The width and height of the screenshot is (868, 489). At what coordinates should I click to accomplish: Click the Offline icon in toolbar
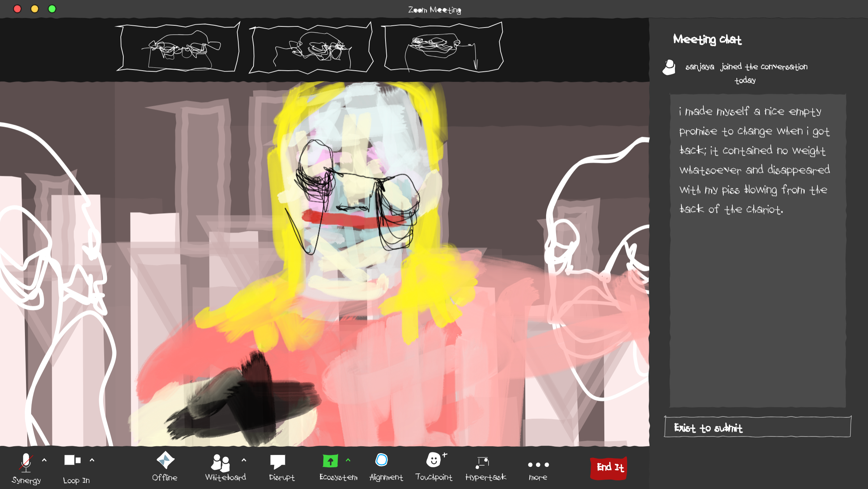[x=165, y=460]
